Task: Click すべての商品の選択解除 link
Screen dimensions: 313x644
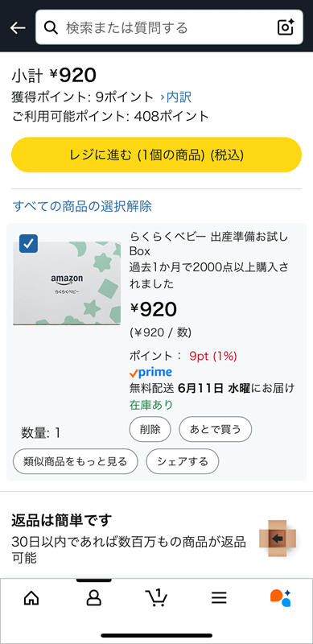Action: 82,206
